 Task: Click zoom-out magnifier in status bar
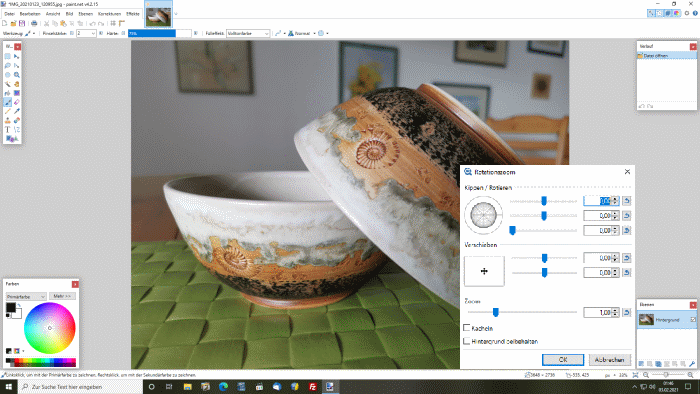point(646,375)
